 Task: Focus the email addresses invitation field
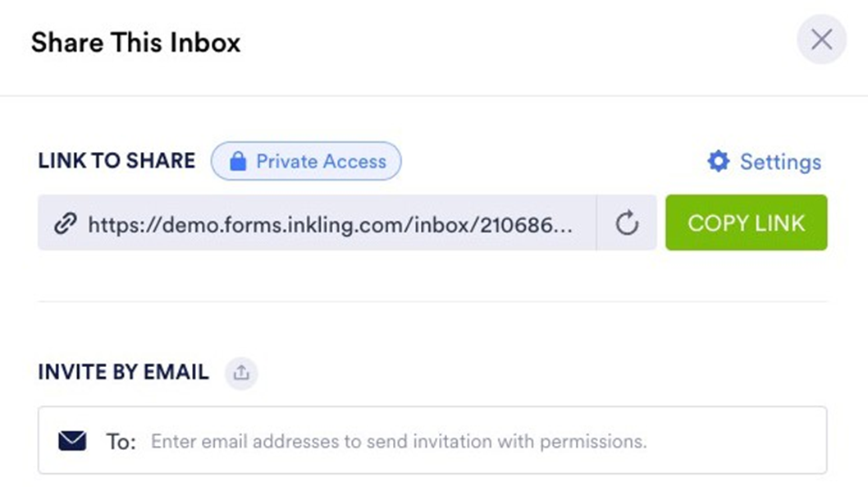484,441
